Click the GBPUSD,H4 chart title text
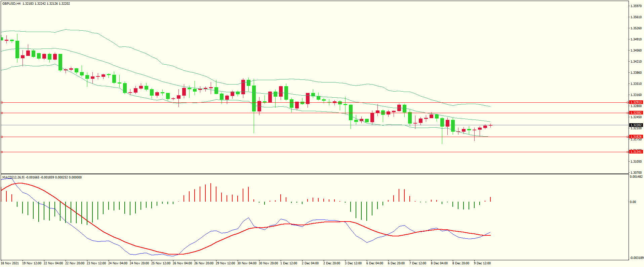Screen dimensions: 644x267 (11, 4)
